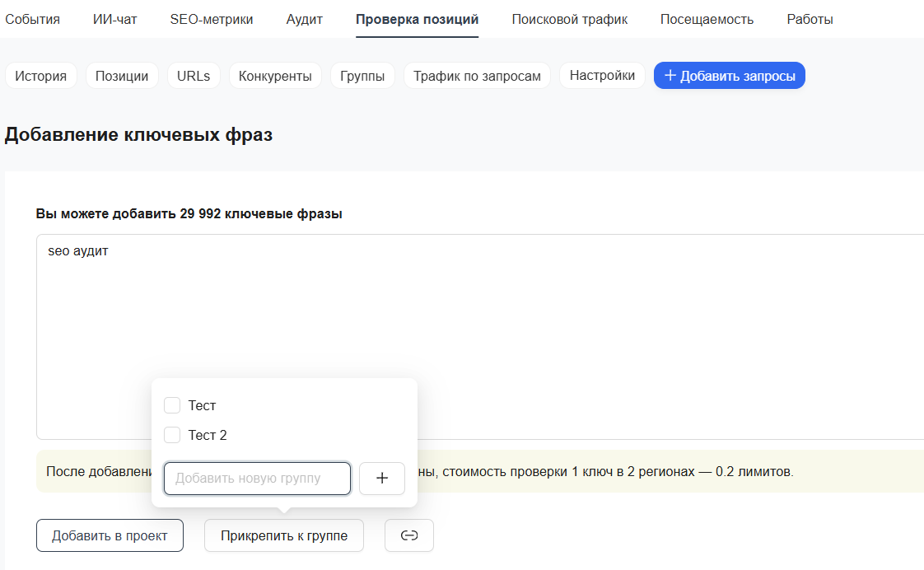Open the Посещаемость tab
The height and width of the screenshot is (570, 924).
tap(707, 19)
